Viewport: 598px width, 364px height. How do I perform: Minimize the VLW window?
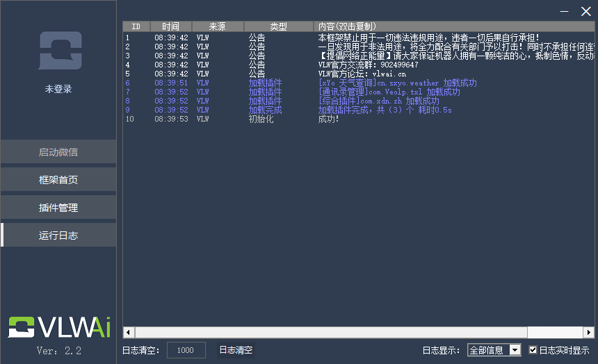tap(565, 11)
